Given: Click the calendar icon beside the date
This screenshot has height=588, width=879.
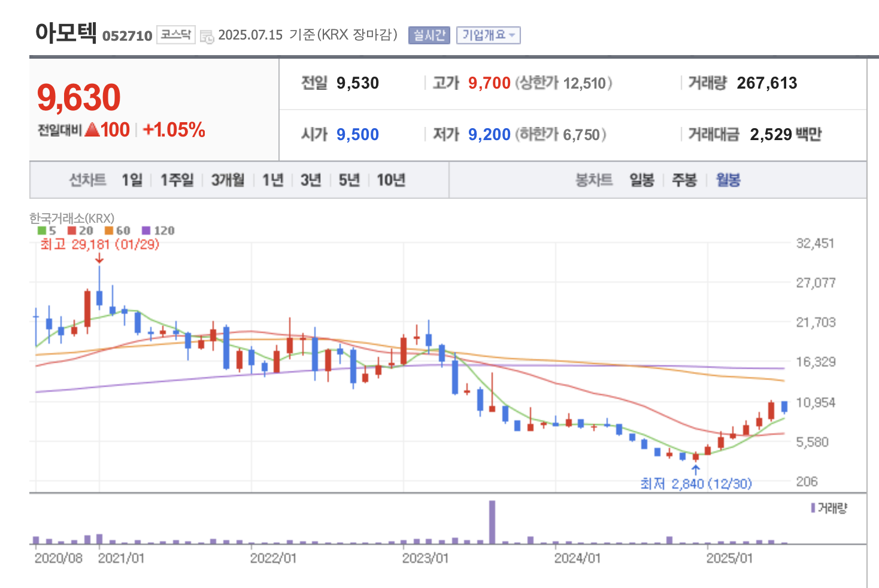Looking at the screenshot, I should 207,36.
